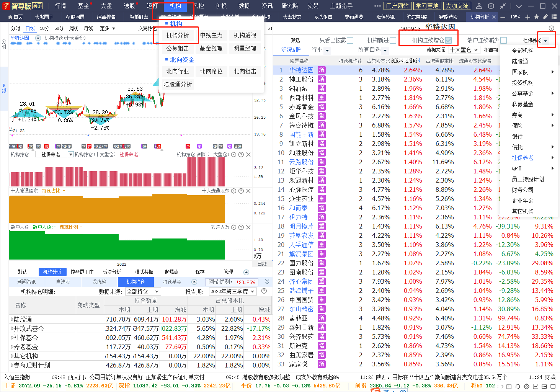The image size is (560, 392).
Task: Click the 门户网站 button
Action: click(x=397, y=6)
